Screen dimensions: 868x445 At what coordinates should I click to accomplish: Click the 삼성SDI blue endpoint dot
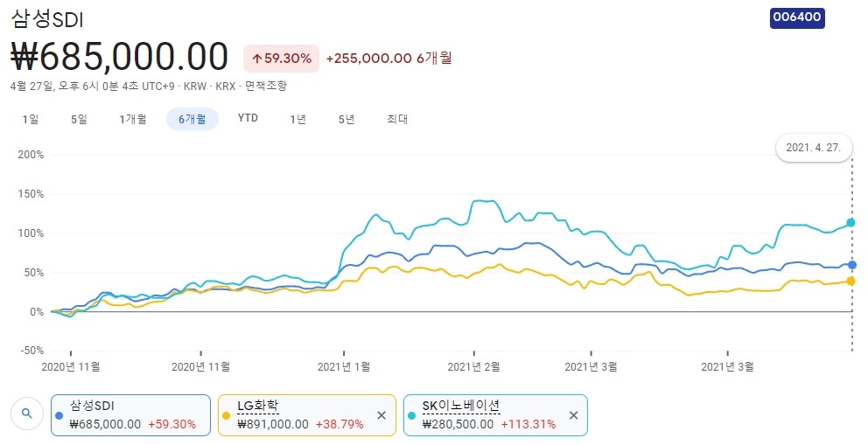click(x=852, y=266)
